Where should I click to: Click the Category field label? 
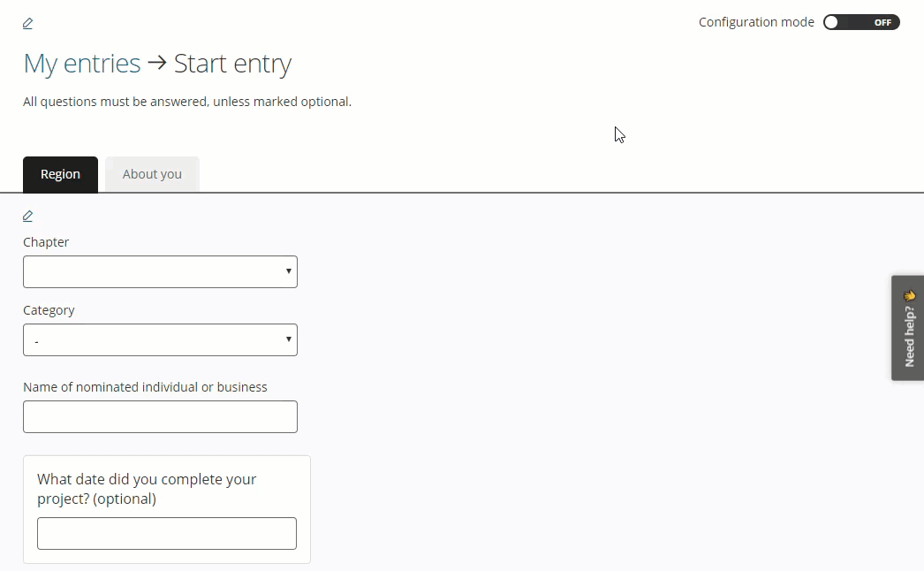pyautogui.click(x=49, y=310)
